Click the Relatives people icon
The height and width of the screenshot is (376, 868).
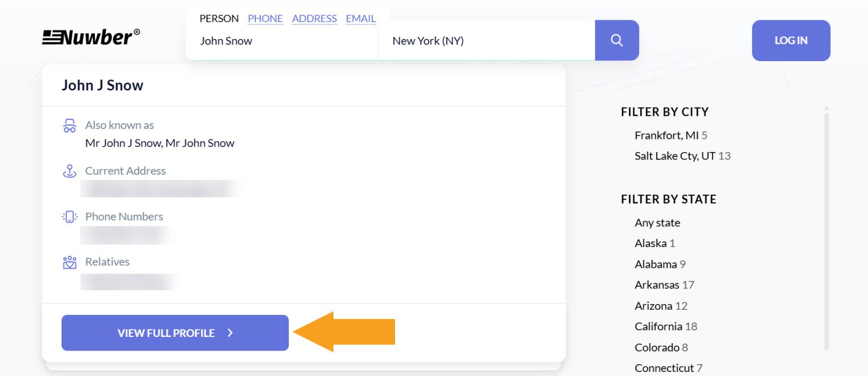point(69,261)
